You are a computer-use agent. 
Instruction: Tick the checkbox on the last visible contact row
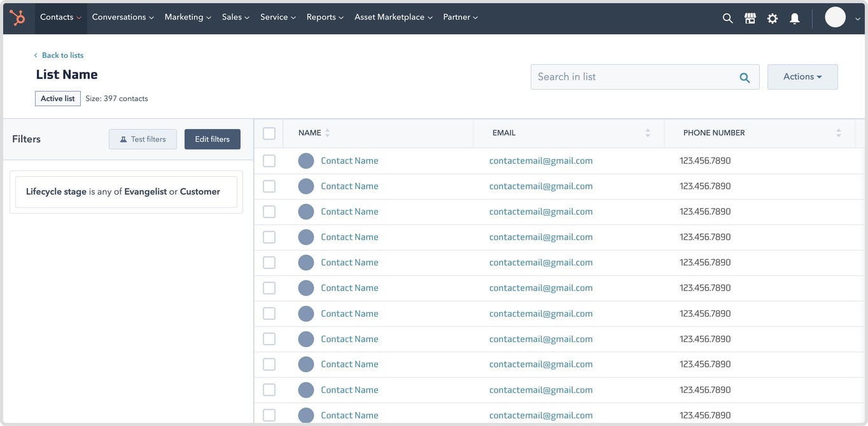(x=269, y=415)
